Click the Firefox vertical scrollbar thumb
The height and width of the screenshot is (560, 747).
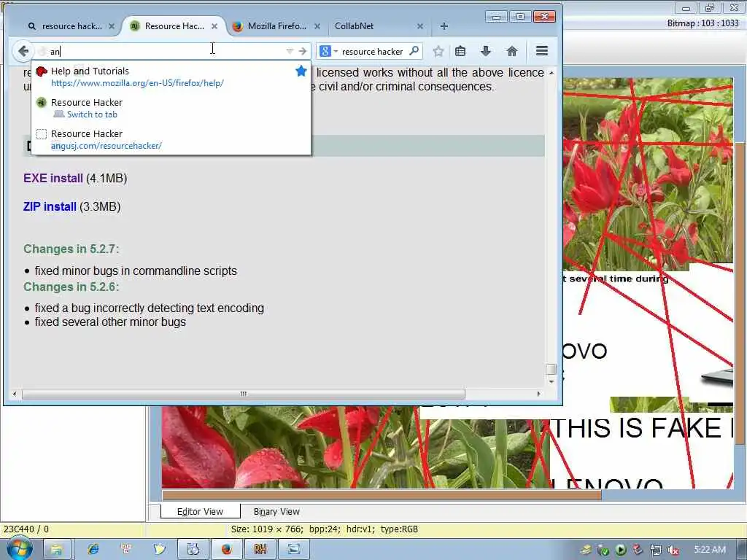(x=551, y=370)
